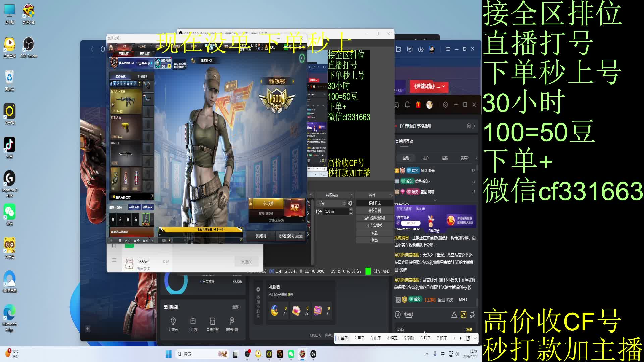Click the home icon in CrossFire lobby
This screenshot has height=362, width=644.
click(111, 47)
